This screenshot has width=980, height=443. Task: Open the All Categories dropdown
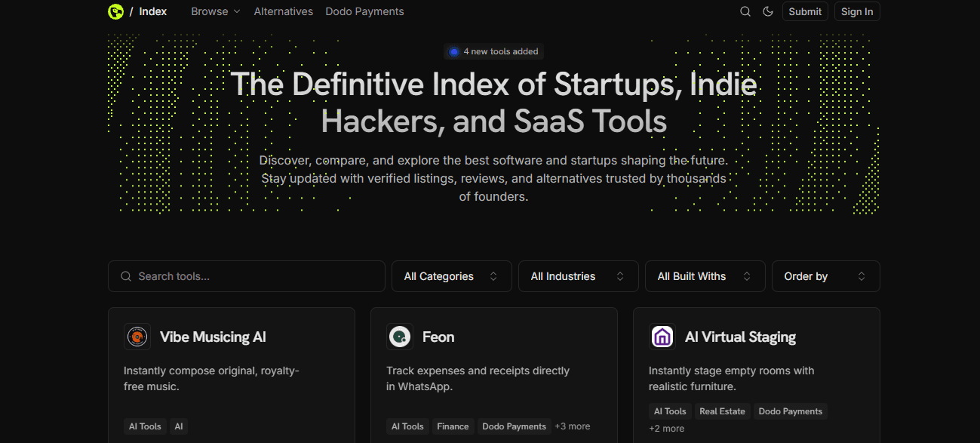point(452,276)
